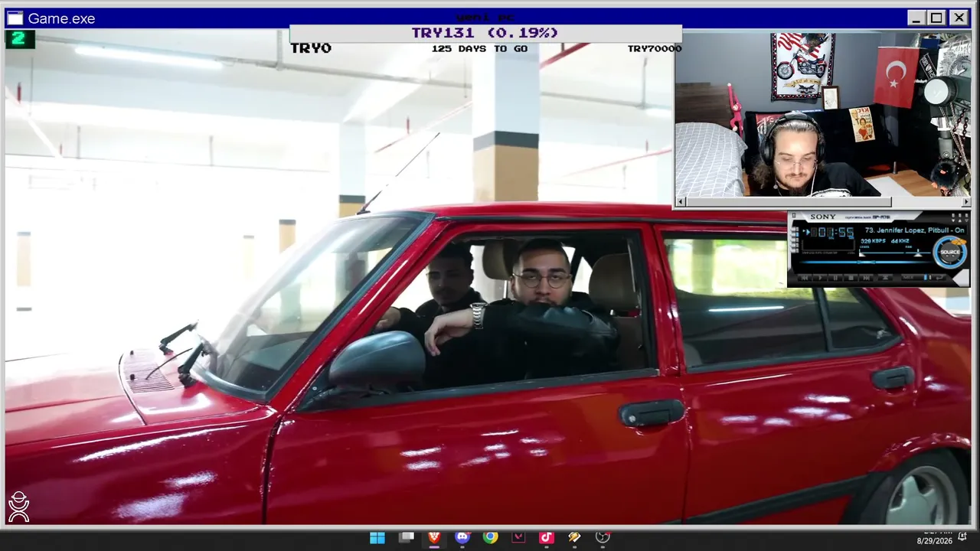980x551 pixels.
Task: Open TikTok app from the taskbar
Action: tap(546, 537)
